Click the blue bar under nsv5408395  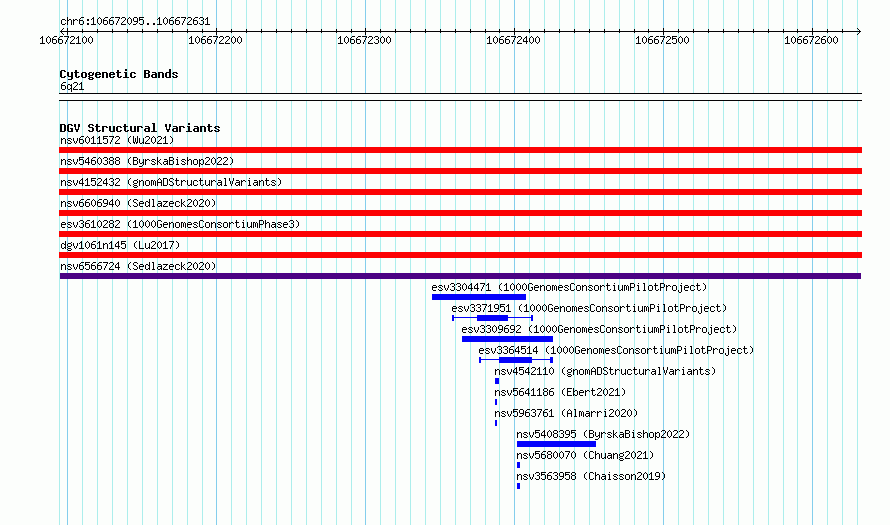click(x=556, y=444)
